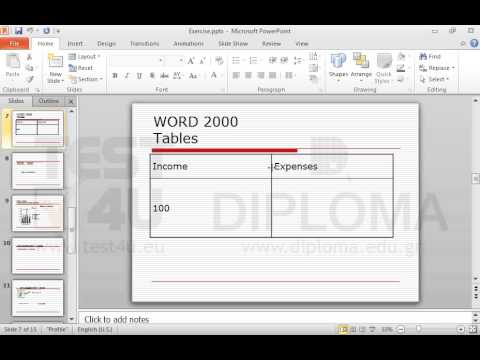This screenshot has width=480, height=360.
Task: Insert a New Slide
Action: [x=55, y=68]
